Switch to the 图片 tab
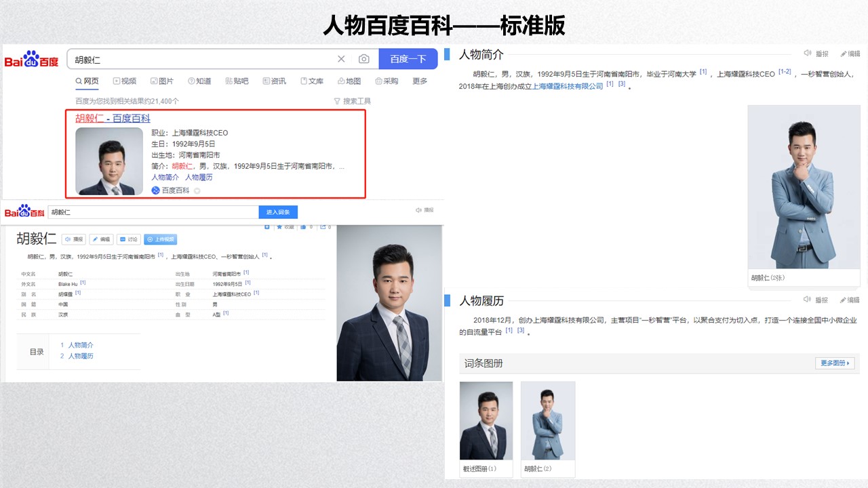 tap(162, 81)
